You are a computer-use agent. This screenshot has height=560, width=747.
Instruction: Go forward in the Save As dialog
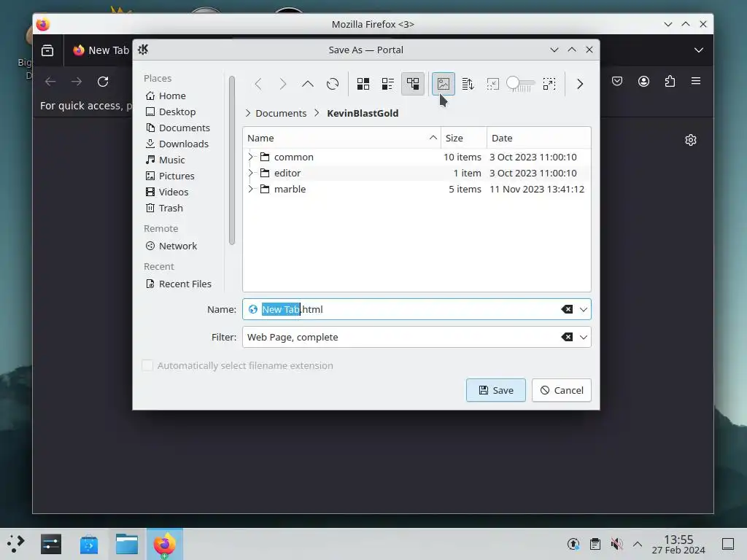click(x=283, y=85)
